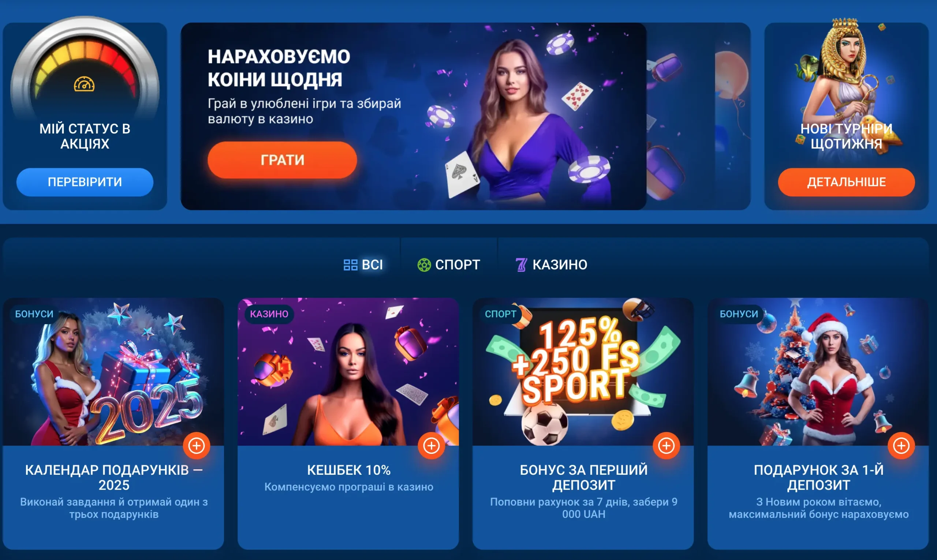
Task: Switch to the СПОРТ tab
Action: [448, 265]
